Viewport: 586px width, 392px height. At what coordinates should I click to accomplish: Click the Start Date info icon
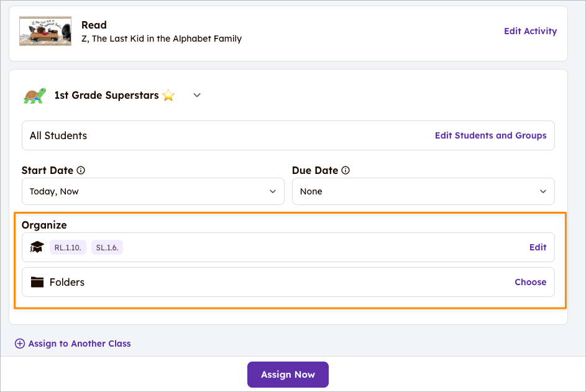(x=81, y=170)
